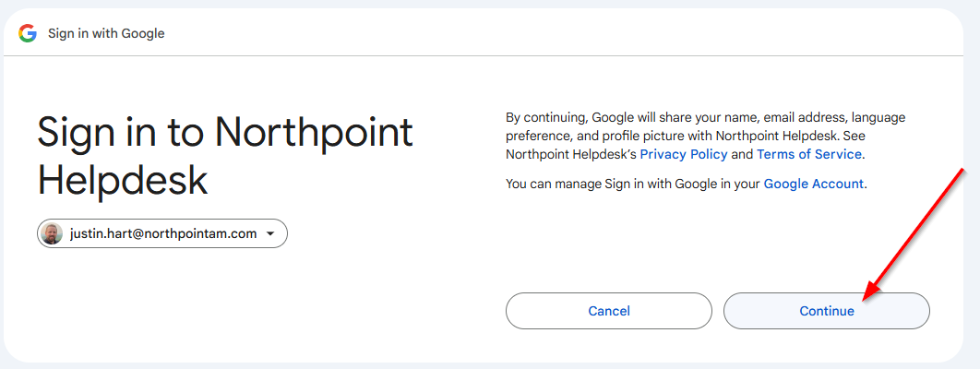Click the tail end of the red arrow
Screen dimensions: 980x369
coord(963,172)
